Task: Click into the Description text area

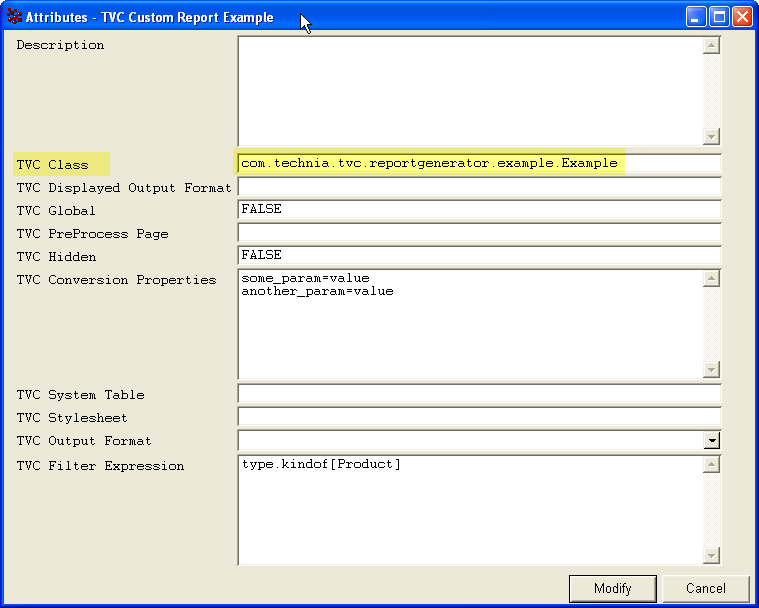Action: [470, 90]
